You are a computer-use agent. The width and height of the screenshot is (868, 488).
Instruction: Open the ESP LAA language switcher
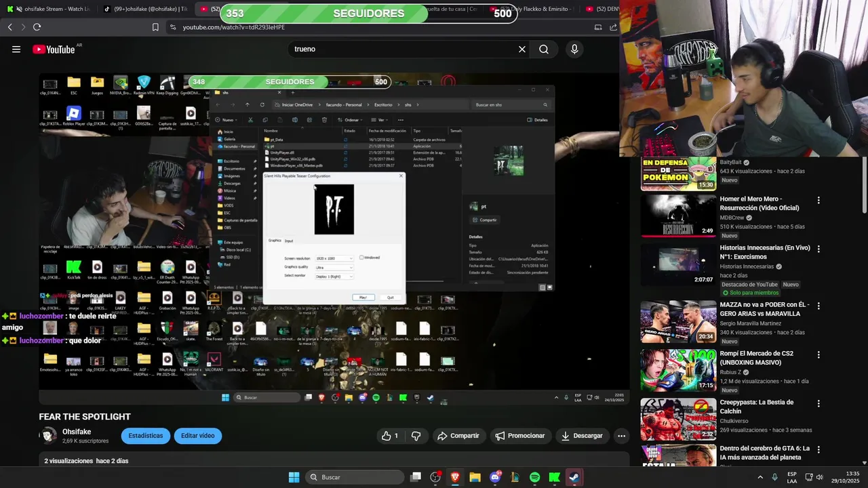(792, 477)
